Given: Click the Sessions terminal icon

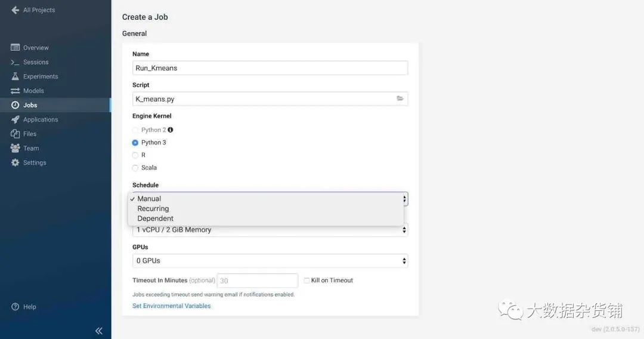Looking at the screenshot, I should [15, 62].
